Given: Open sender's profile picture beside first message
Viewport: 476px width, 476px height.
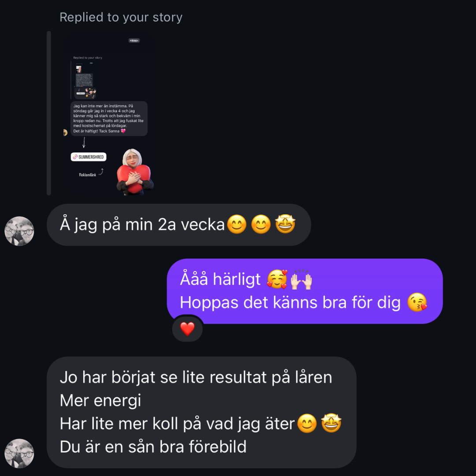Looking at the screenshot, I should 19,231.
